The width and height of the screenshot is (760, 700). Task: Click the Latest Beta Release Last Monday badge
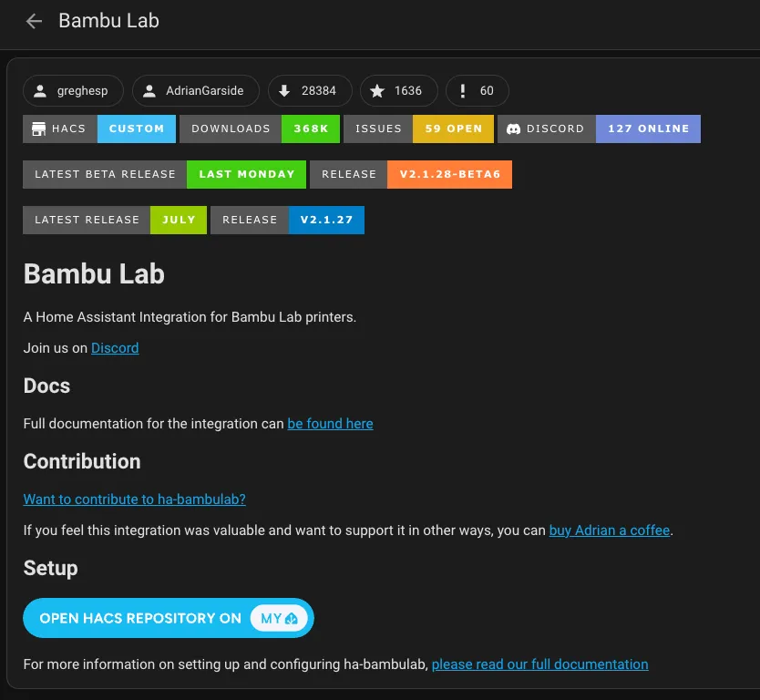[x=164, y=174]
